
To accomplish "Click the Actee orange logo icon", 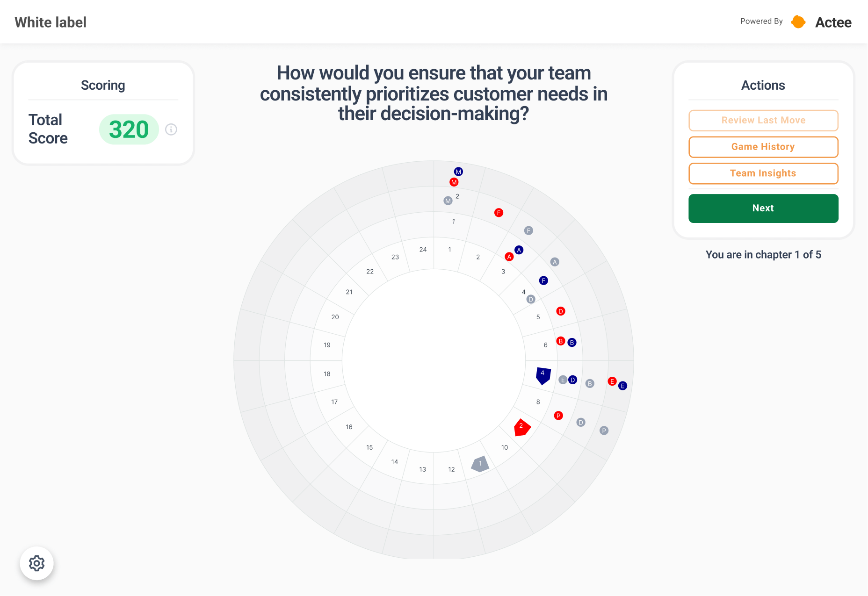I will tap(798, 22).
